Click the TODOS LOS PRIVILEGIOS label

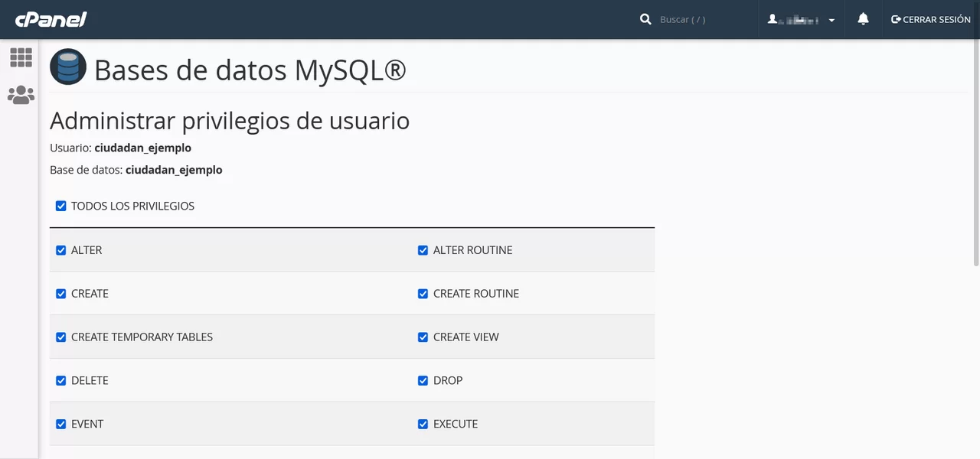click(132, 206)
